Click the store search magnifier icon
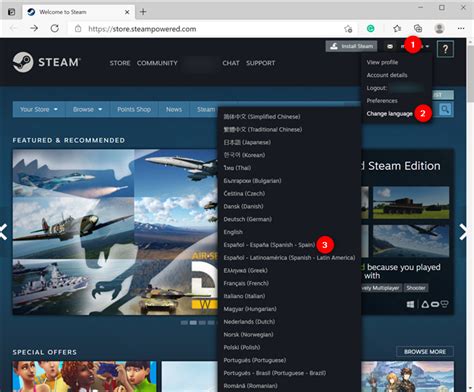 coord(445,109)
